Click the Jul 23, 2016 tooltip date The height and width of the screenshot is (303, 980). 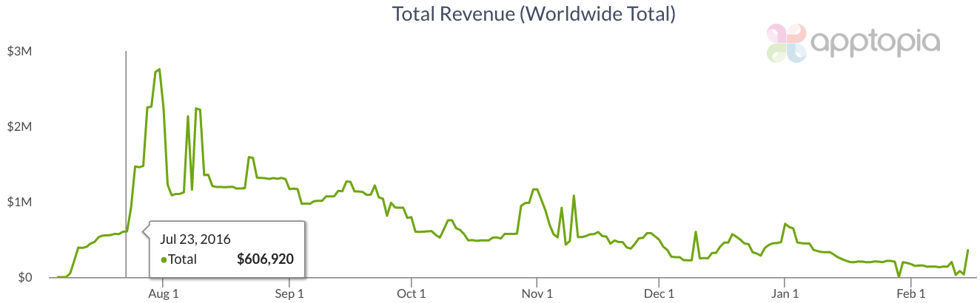tap(195, 239)
